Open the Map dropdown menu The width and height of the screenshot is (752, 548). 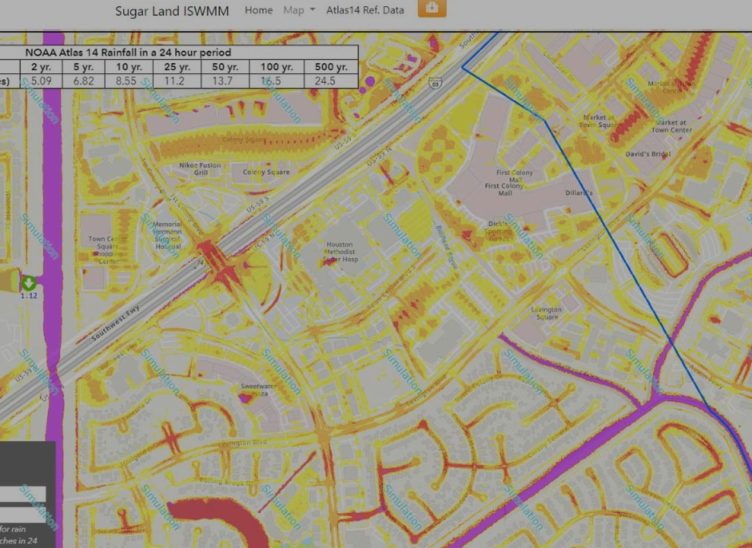click(298, 10)
